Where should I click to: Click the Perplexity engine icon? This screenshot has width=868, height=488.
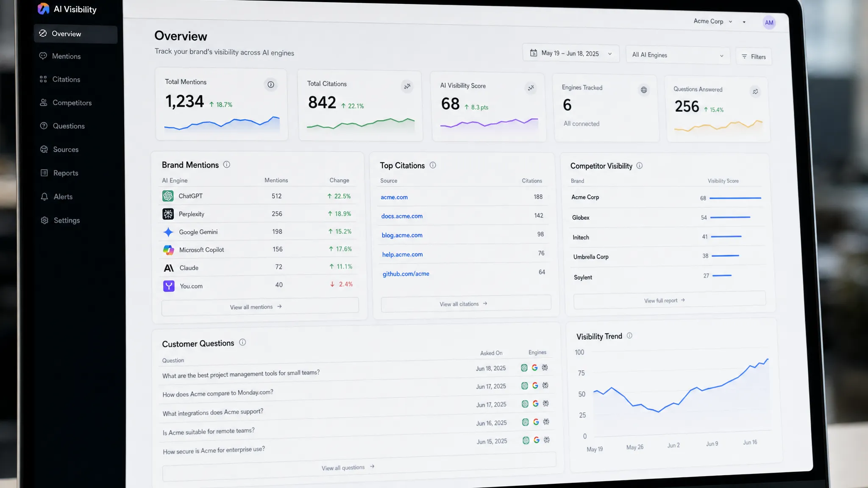pyautogui.click(x=168, y=214)
